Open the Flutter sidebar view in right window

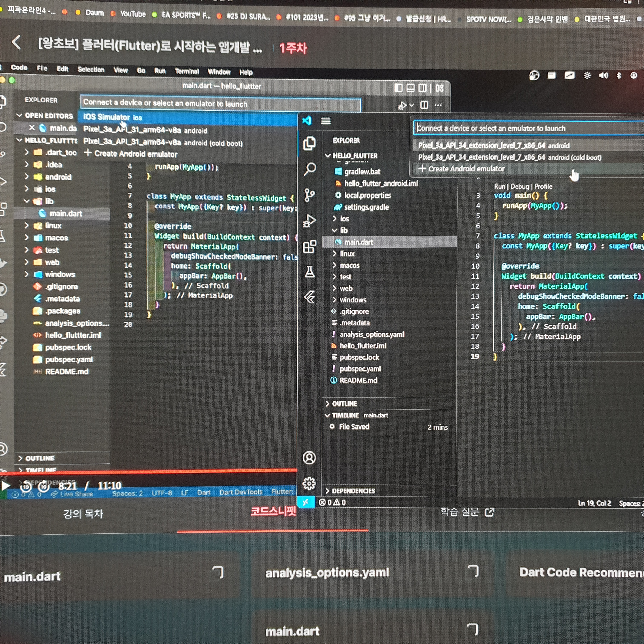point(309,297)
